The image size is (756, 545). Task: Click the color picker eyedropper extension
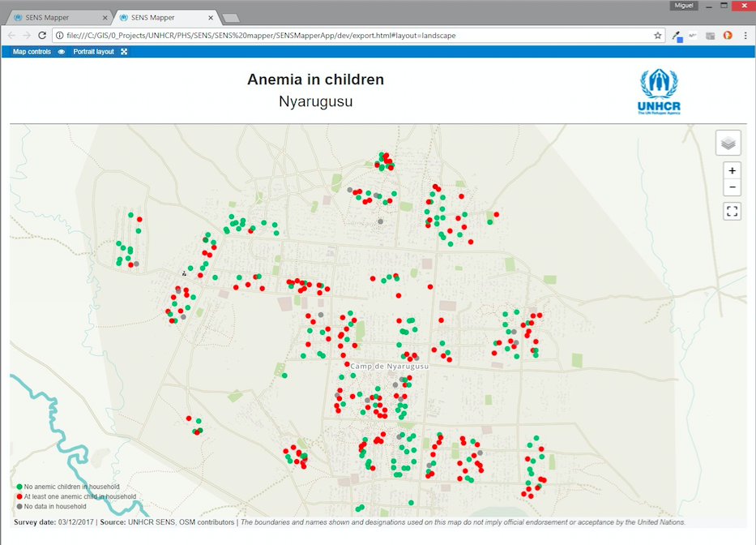(677, 36)
